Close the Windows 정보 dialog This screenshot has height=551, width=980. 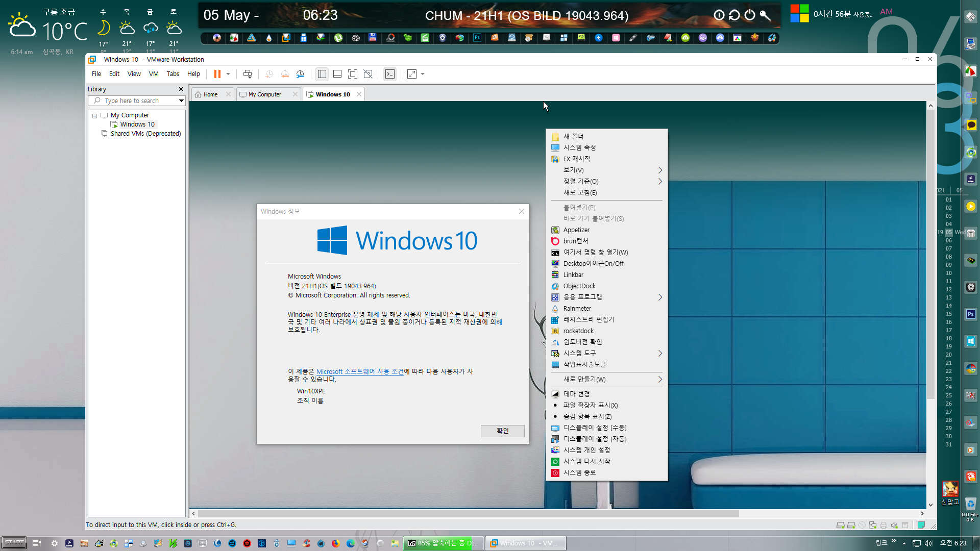click(x=521, y=211)
